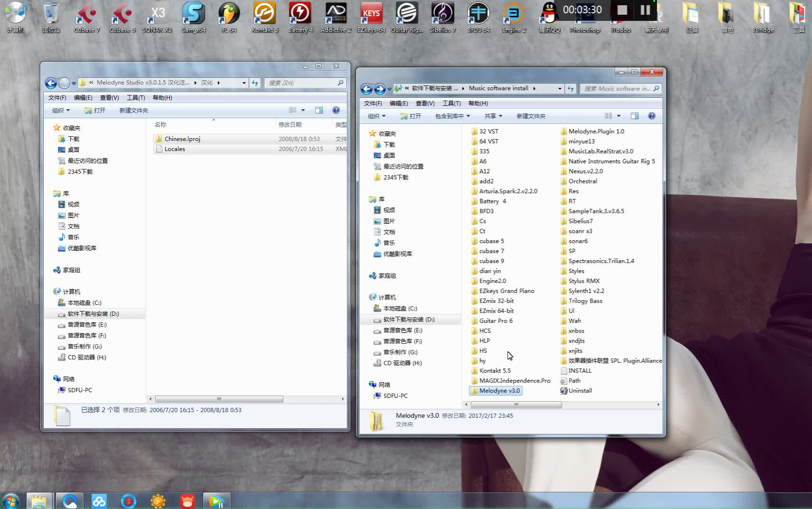812x509 pixels.
Task: Click horizontal scrollbar in Music software install list
Action: pos(516,405)
